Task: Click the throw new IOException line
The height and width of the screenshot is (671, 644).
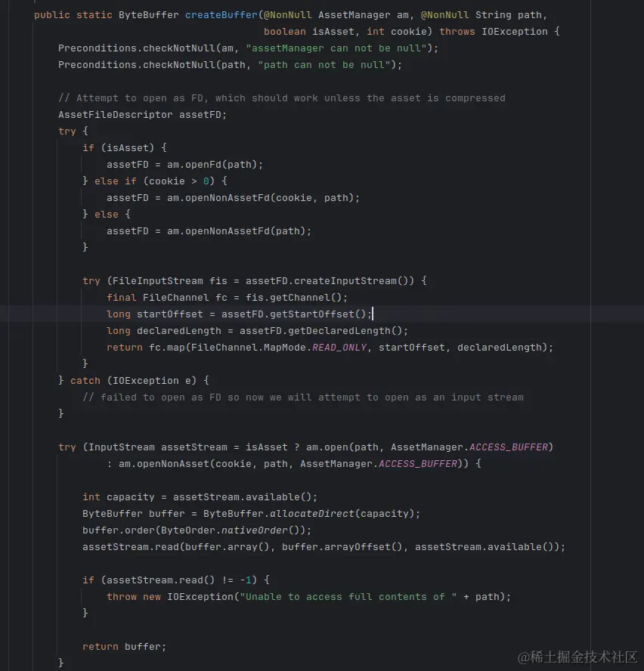Action: tap(308, 597)
